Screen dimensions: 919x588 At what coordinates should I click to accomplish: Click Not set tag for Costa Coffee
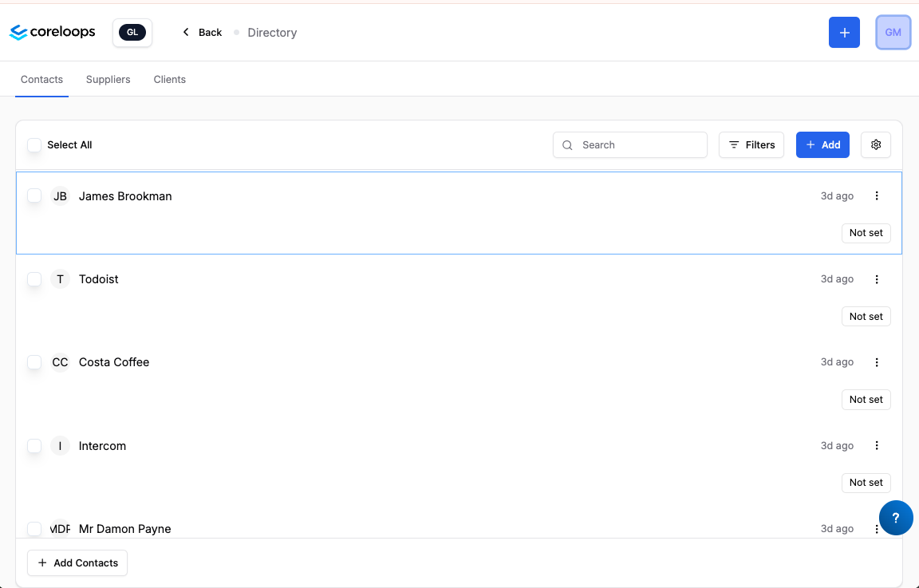(x=866, y=399)
